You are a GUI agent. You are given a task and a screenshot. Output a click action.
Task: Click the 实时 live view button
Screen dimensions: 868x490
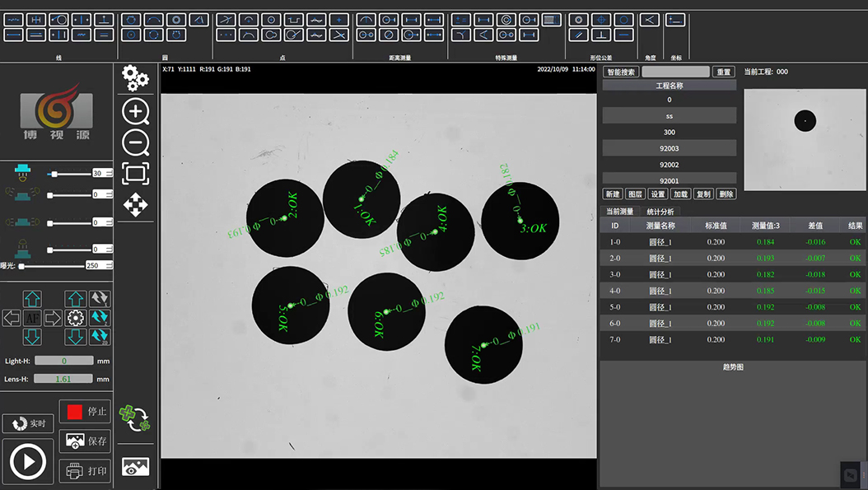[x=28, y=423]
